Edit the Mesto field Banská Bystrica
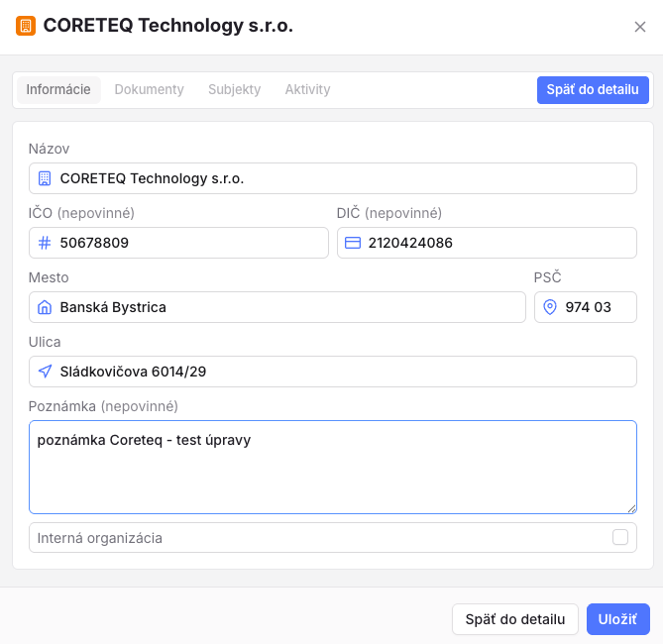The width and height of the screenshot is (663, 644). [276, 307]
